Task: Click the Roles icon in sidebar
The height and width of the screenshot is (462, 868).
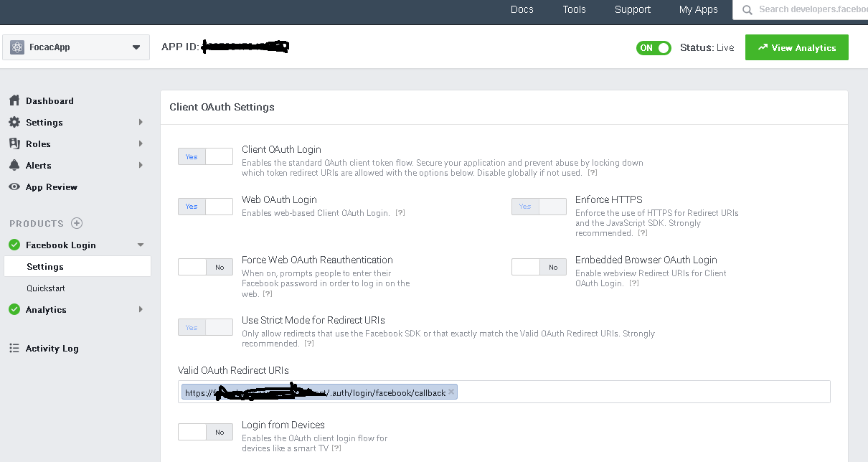Action: [x=14, y=143]
